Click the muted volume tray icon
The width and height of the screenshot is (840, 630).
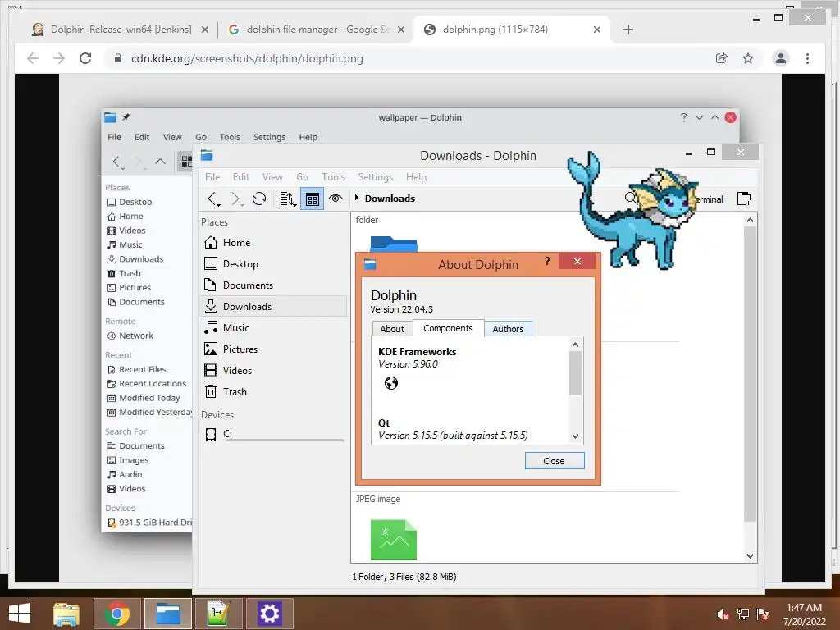click(723, 614)
